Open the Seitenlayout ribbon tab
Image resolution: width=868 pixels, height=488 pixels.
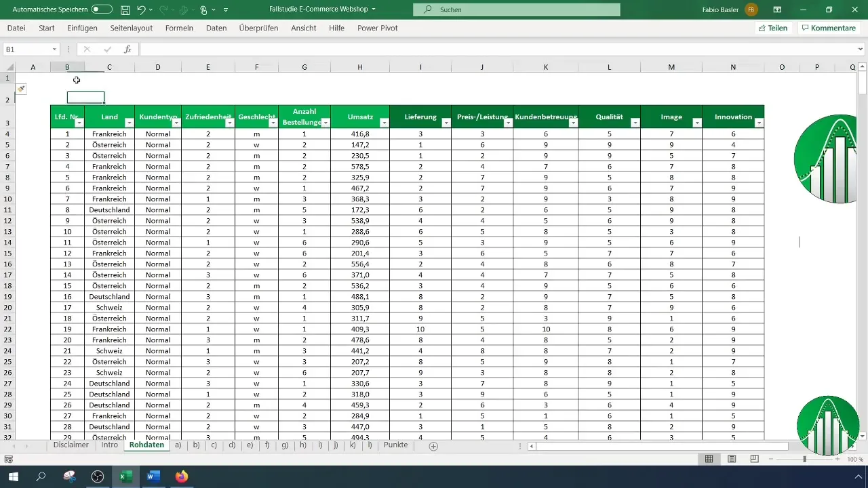pos(131,28)
